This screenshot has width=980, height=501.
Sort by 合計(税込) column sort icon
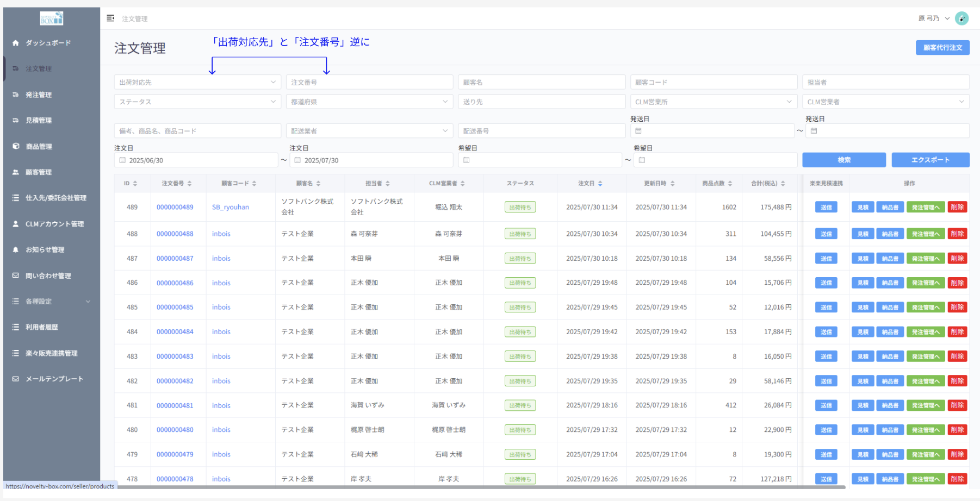pos(783,184)
